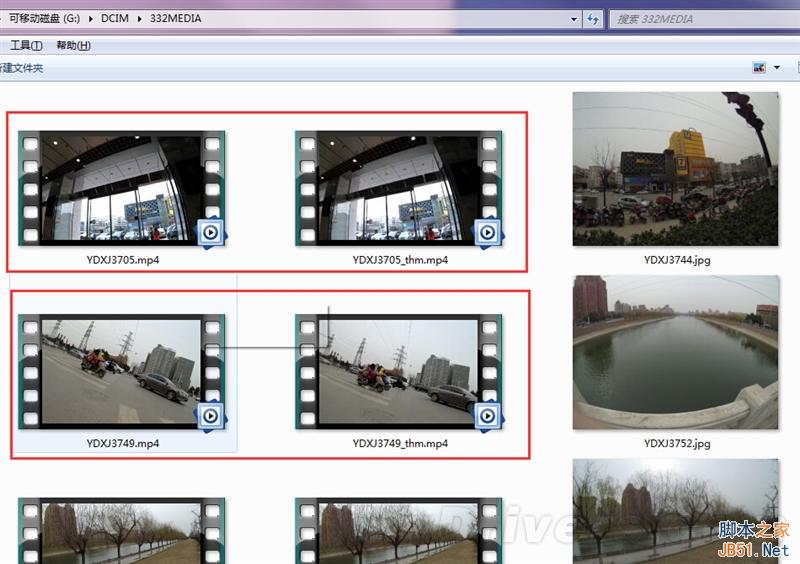This screenshot has height=564, width=800.
Task: Click the 可移动磁盘 (G:) breadcrumb
Action: point(44,18)
